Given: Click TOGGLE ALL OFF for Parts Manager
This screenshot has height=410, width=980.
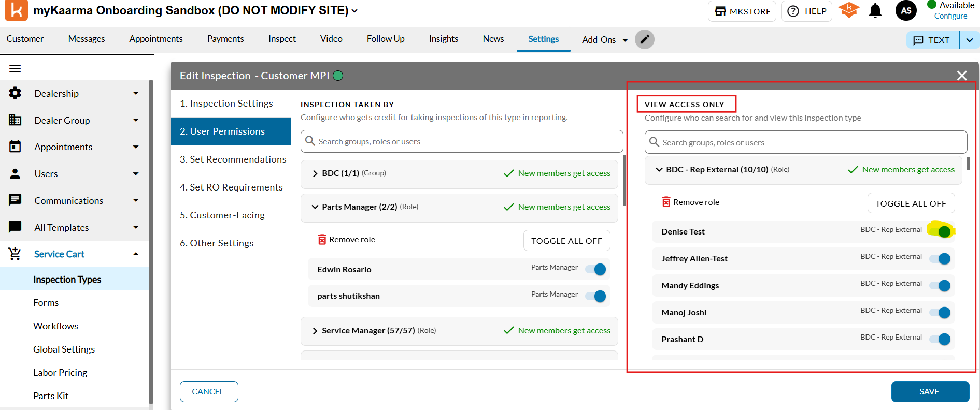Looking at the screenshot, I should 566,241.
